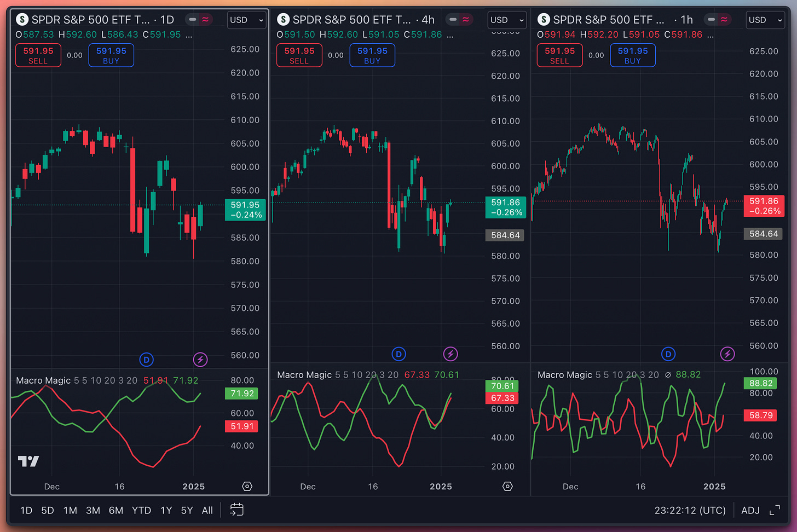The image size is (797, 532).
Task: Click the dividend 'D' marker on 1h chart
Action: (668, 354)
